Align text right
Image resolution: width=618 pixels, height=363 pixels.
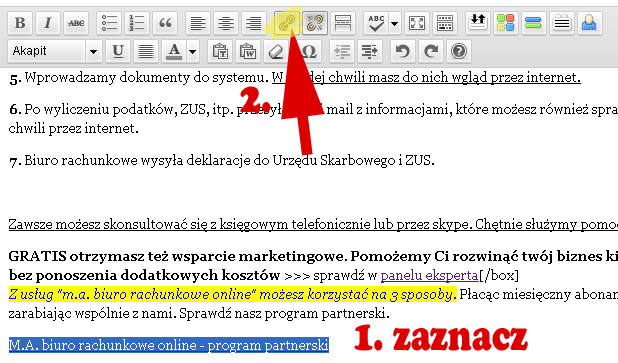253,23
